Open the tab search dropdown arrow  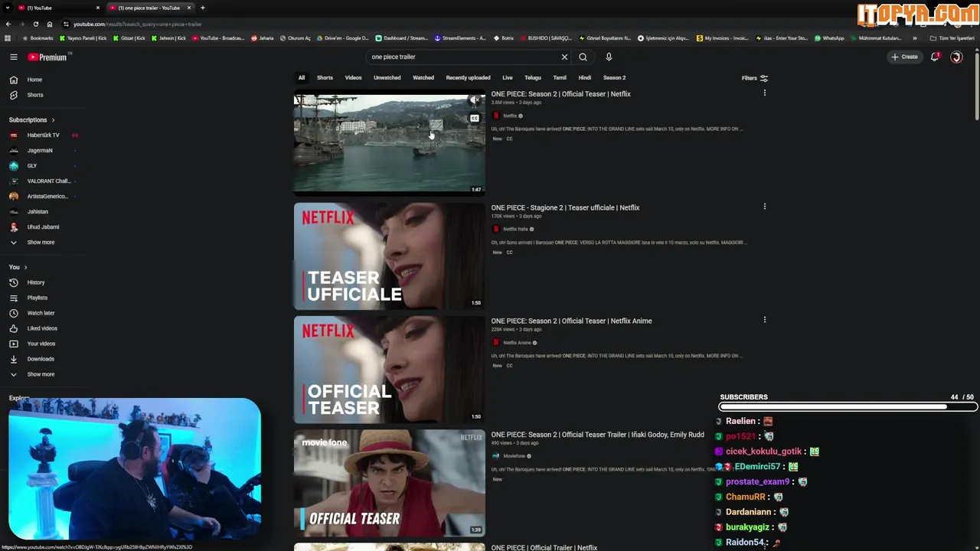pos(7,8)
